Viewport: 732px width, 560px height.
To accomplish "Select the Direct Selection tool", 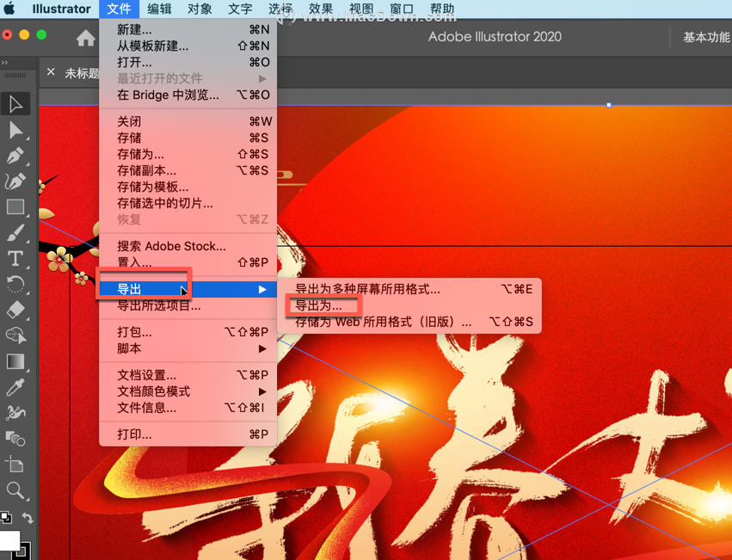I will 15,130.
